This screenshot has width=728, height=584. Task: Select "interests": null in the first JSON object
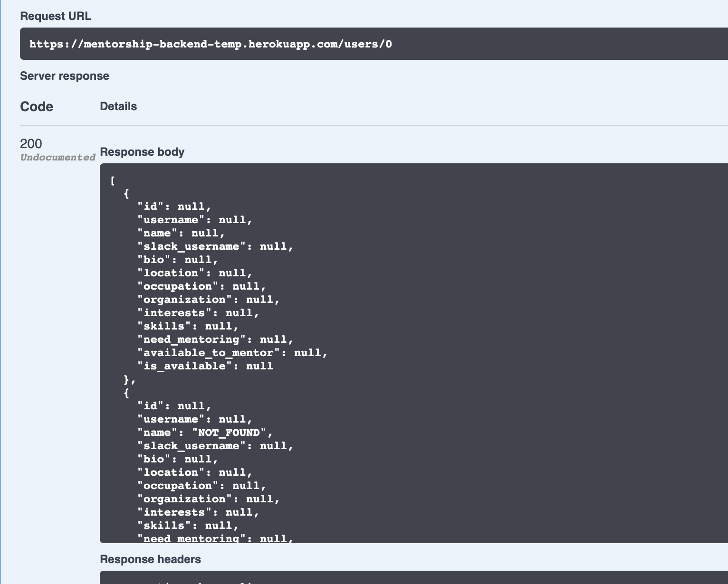pyautogui.click(x=198, y=313)
